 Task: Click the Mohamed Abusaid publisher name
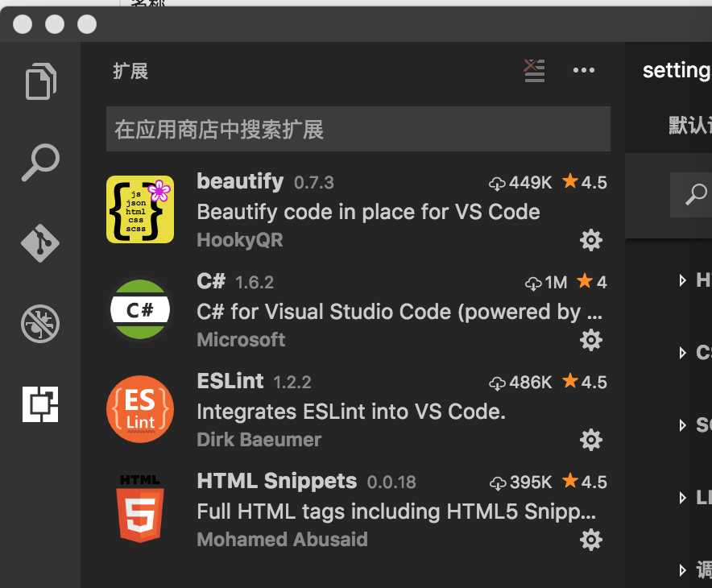(x=282, y=540)
